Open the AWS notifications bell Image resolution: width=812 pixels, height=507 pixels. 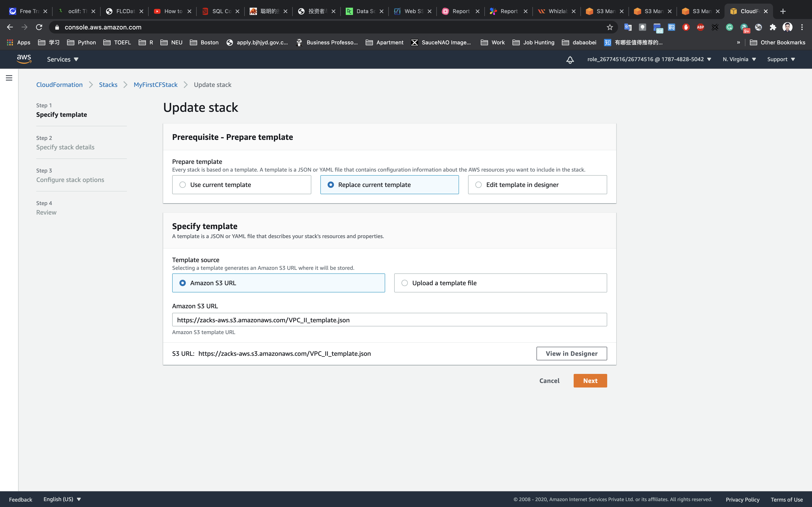(570, 60)
